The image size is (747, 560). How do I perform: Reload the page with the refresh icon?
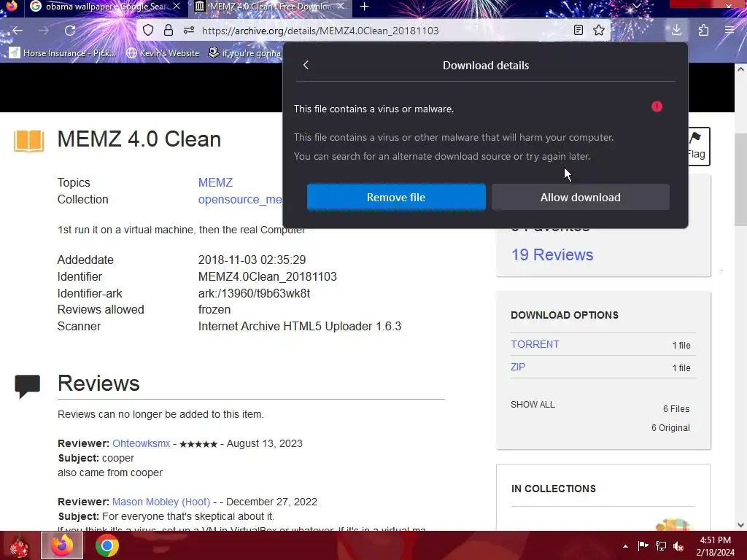pyautogui.click(x=70, y=31)
